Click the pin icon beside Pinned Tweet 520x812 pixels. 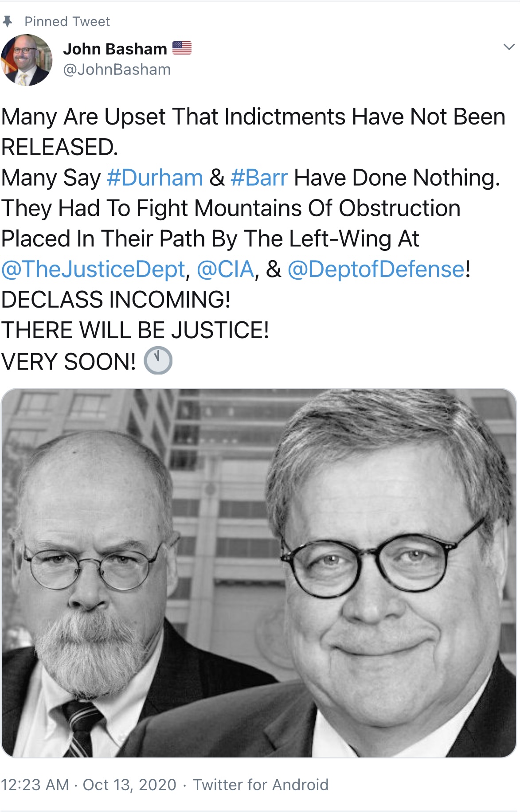pos(7,21)
